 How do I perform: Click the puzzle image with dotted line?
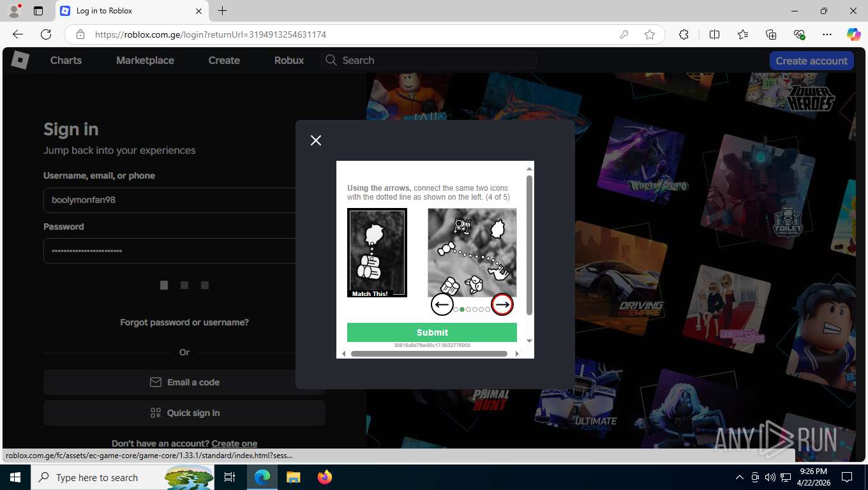[x=472, y=253]
